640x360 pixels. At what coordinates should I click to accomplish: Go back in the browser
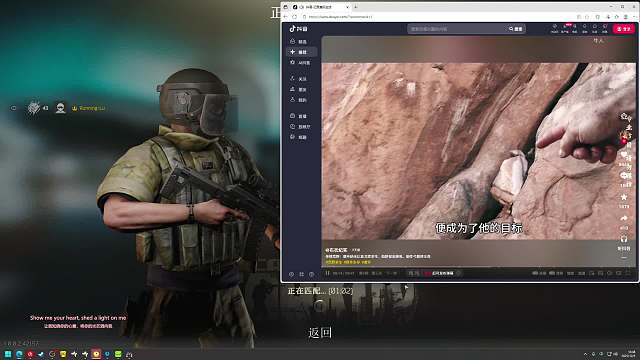(x=286, y=17)
